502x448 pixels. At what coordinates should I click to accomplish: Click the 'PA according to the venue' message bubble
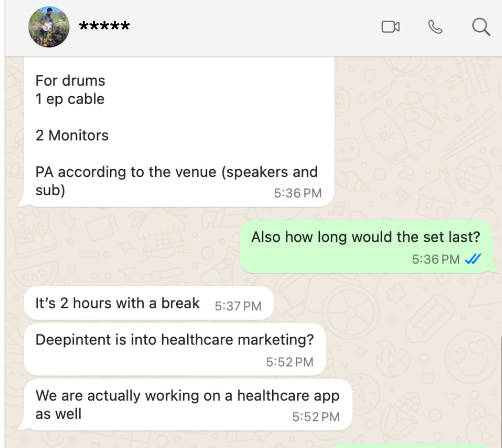tap(179, 132)
